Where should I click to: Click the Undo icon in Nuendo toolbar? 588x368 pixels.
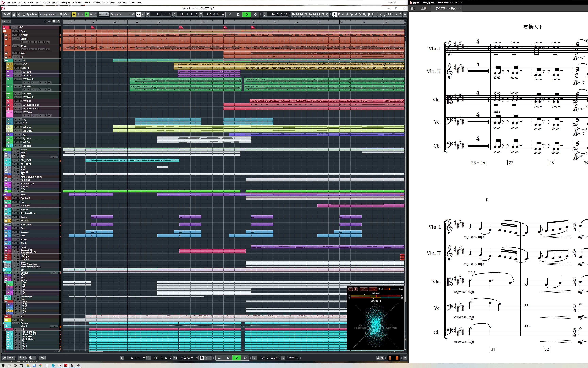[4, 14]
